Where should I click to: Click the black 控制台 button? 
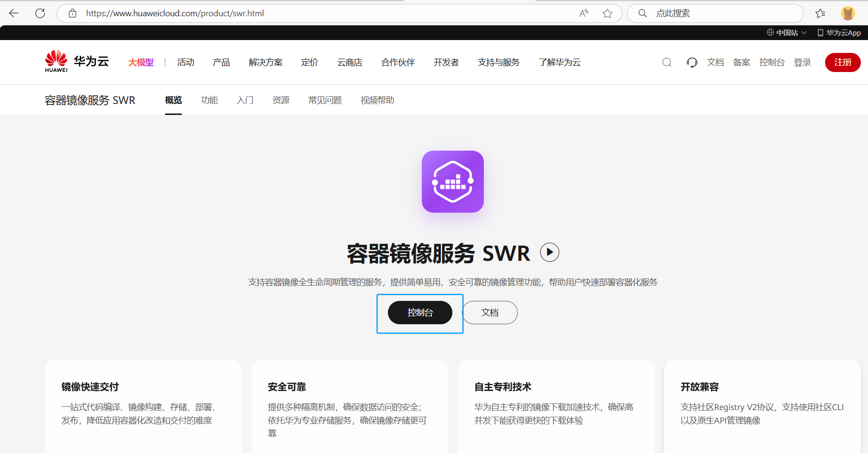pos(420,313)
